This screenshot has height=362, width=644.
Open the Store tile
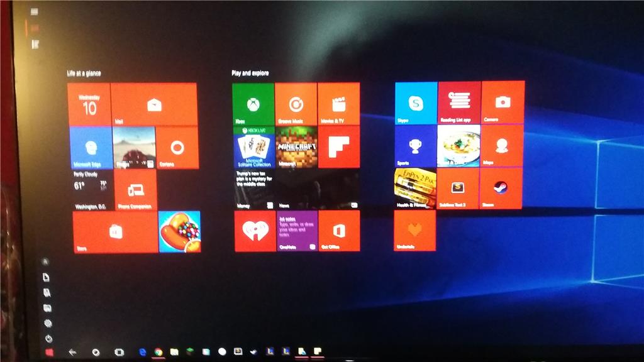pos(116,232)
